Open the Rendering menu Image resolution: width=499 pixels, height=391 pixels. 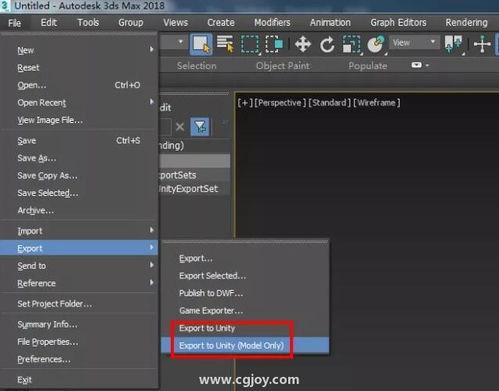(x=466, y=23)
